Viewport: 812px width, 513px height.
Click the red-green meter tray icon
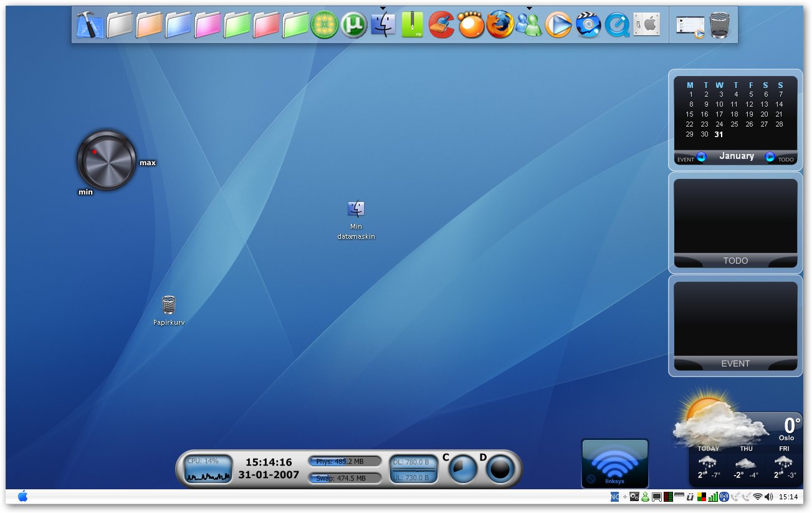668,497
